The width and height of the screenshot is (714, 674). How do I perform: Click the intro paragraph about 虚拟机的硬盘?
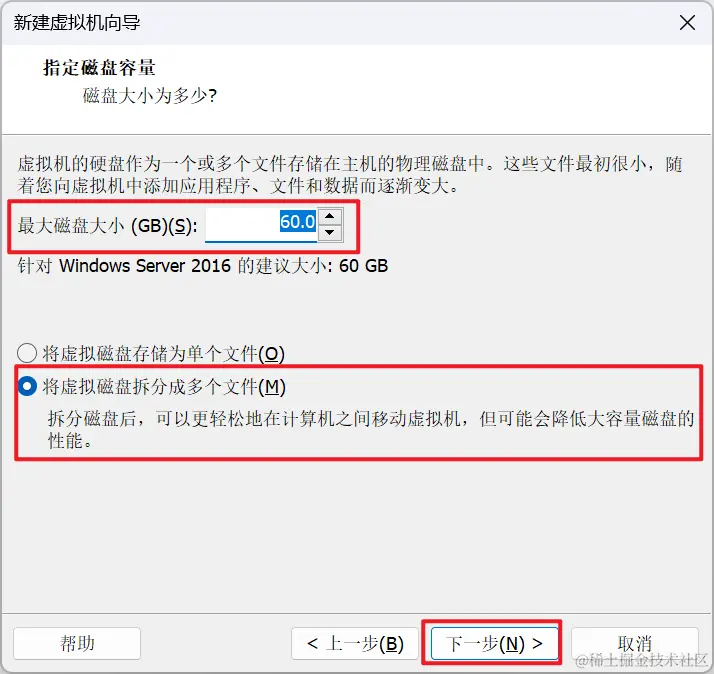coord(350,174)
